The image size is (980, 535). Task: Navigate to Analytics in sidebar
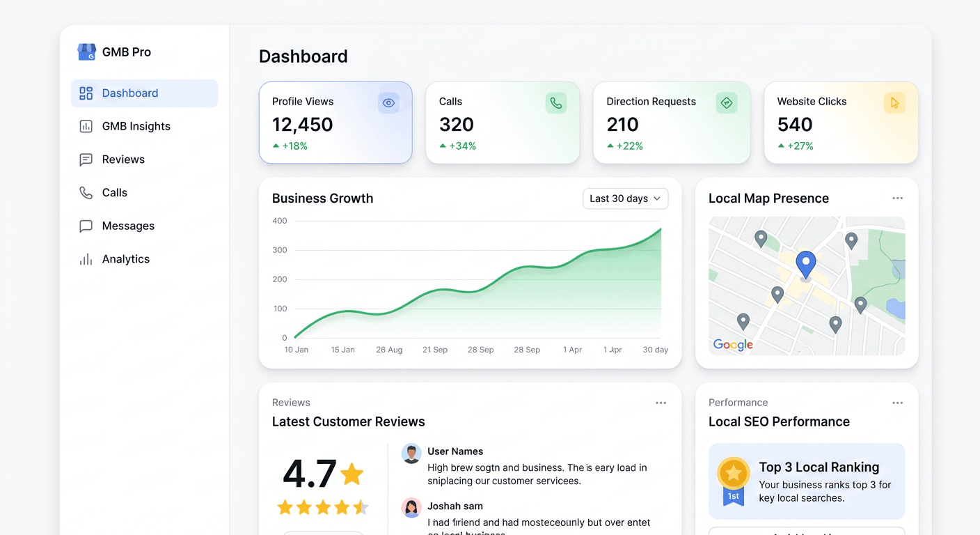pos(125,259)
